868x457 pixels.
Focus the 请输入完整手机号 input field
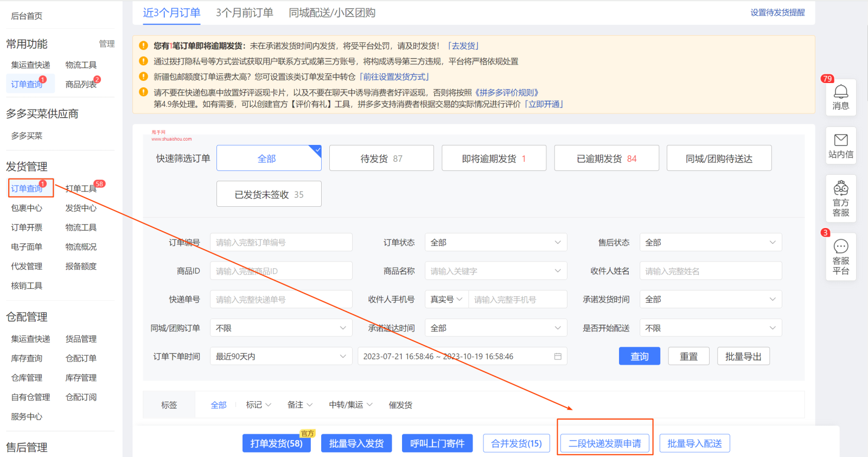pos(518,300)
